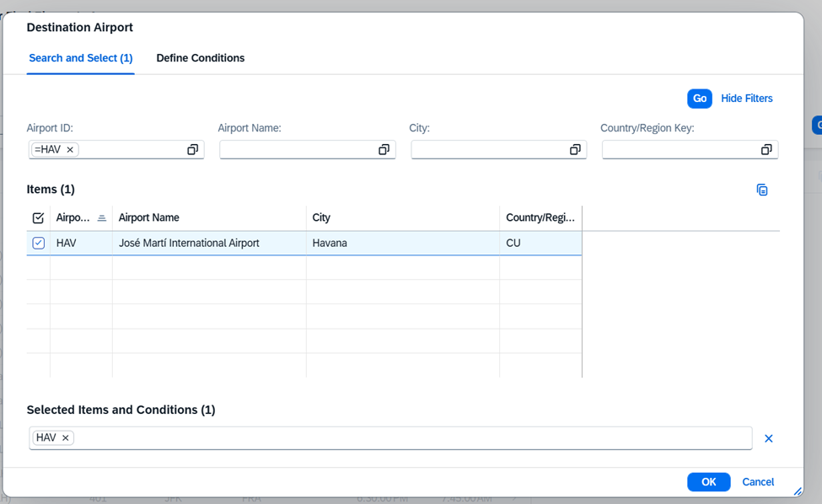Screen dimensions: 822x504
Task: Open the Country/Region column header menu
Action: pyautogui.click(x=540, y=218)
